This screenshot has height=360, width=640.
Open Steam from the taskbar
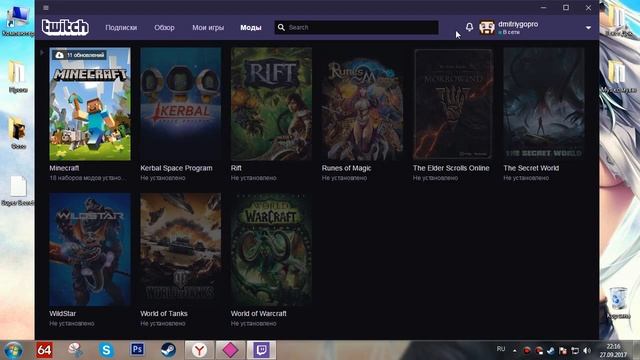pyautogui.click(x=168, y=350)
